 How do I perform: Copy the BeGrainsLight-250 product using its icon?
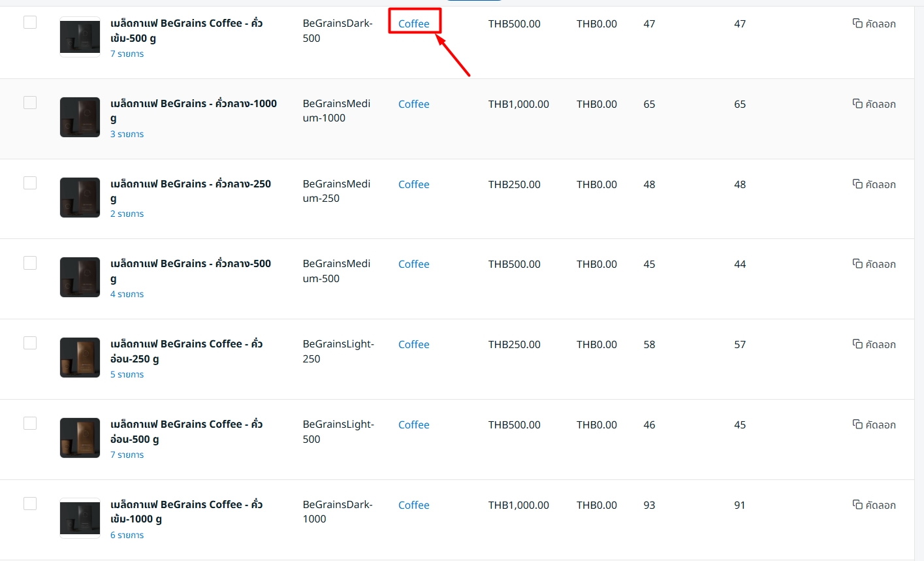tap(857, 344)
